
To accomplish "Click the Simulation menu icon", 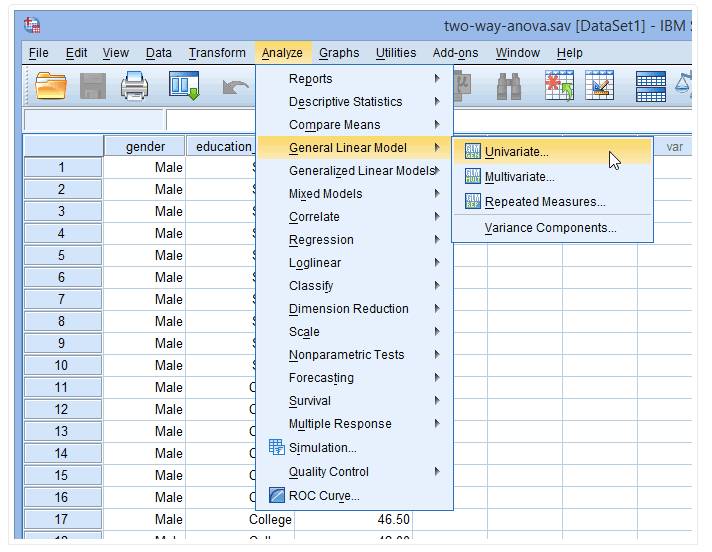I will (276, 447).
